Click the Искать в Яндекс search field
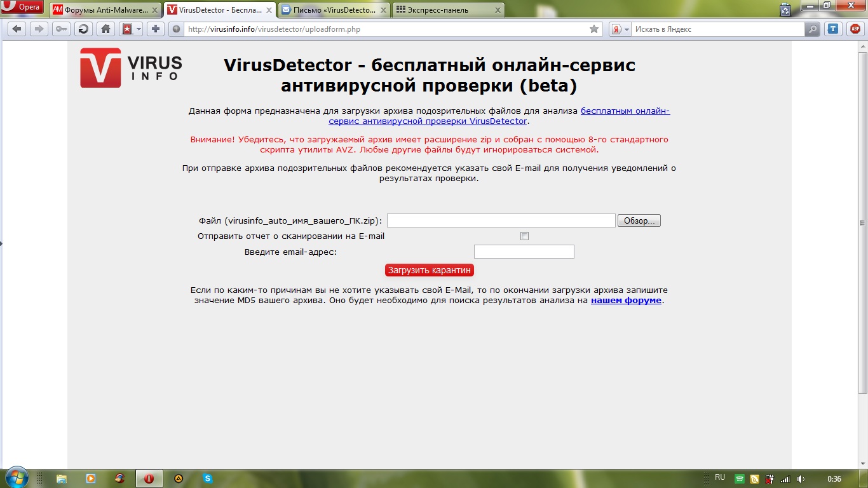The width and height of the screenshot is (868, 488). 718,29
